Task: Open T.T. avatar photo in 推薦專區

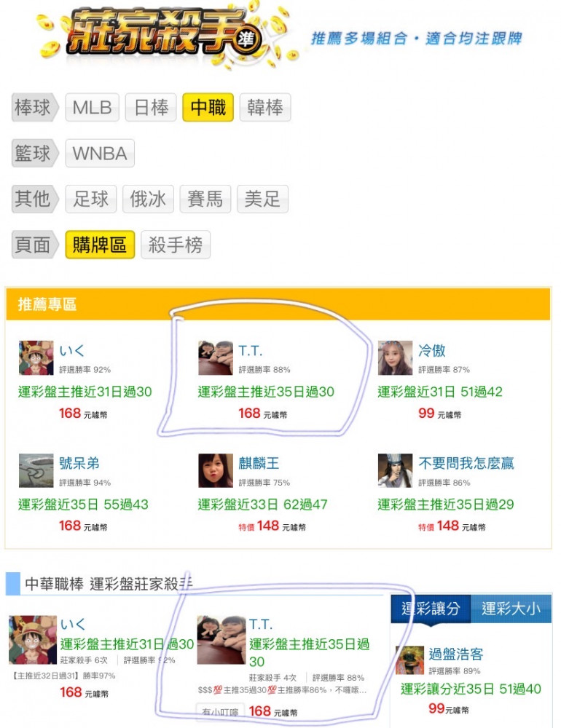Action: [x=216, y=358]
